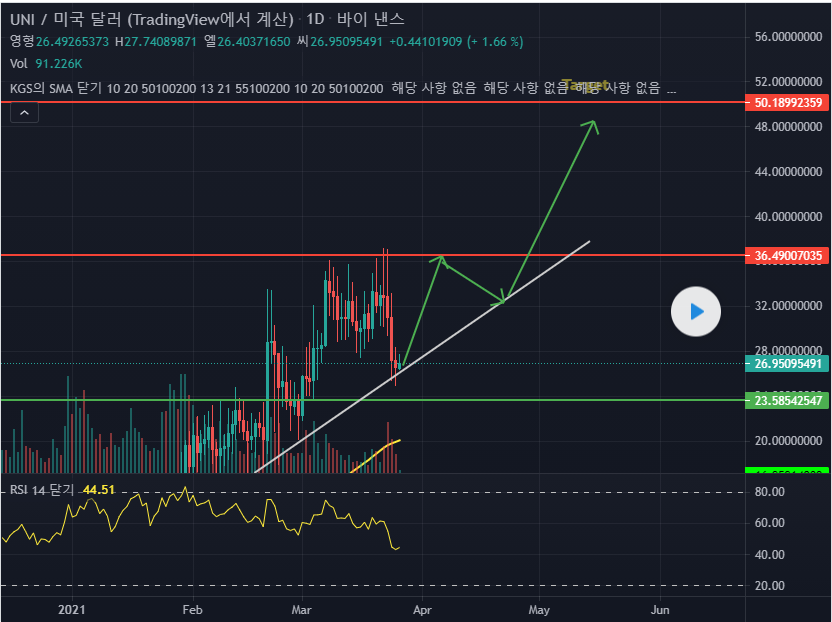Click the 2021 label on time axis
Viewport: 832px width, 622px height.
click(72, 608)
